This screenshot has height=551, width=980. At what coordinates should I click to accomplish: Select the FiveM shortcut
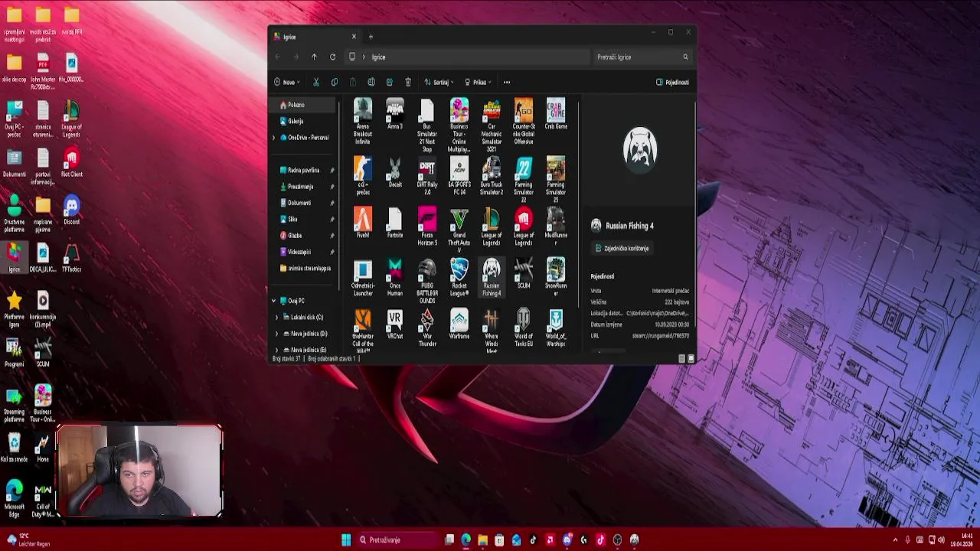click(363, 223)
